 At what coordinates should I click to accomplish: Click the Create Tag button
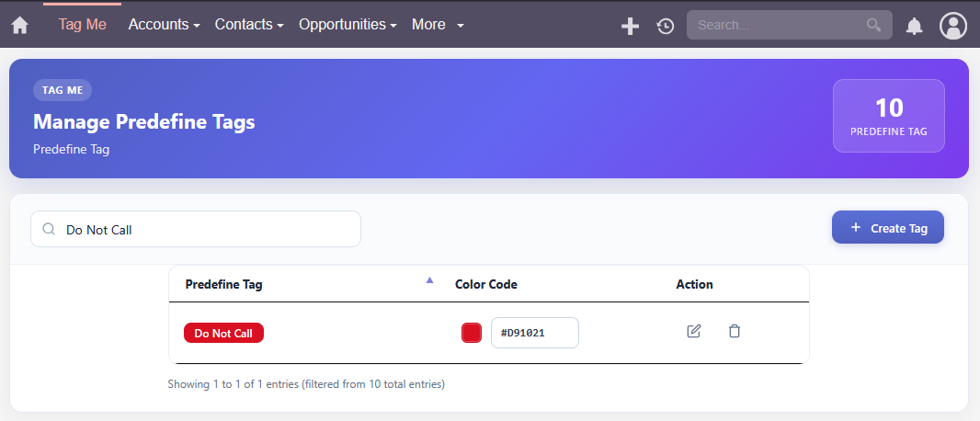coord(887,227)
